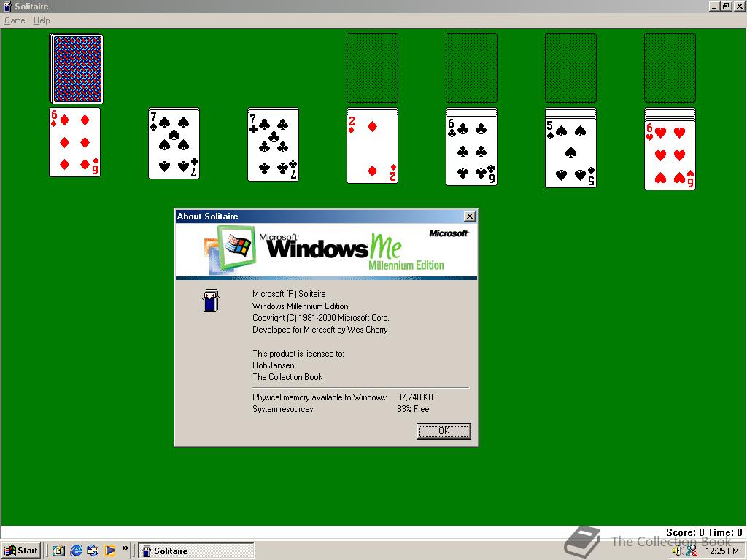Screen dimensions: 747x560
Task: Minimize the Solitaire window
Action: [x=713, y=6]
